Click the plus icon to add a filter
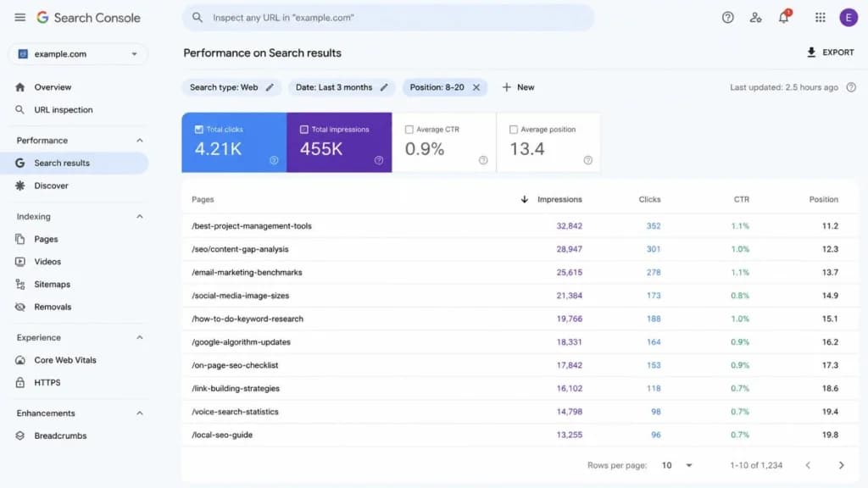 tap(506, 87)
